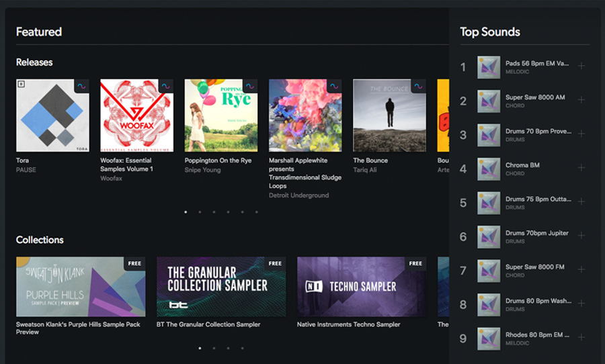
Task: Play Drums 80 Bpm Wash sound thumbnail
Action: (x=489, y=305)
